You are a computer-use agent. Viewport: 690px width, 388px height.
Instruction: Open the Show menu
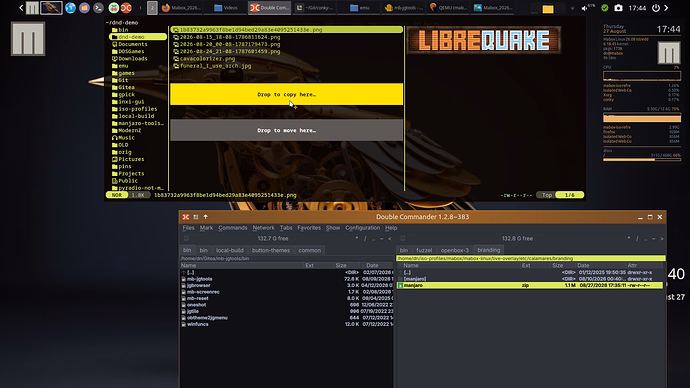[333, 228]
